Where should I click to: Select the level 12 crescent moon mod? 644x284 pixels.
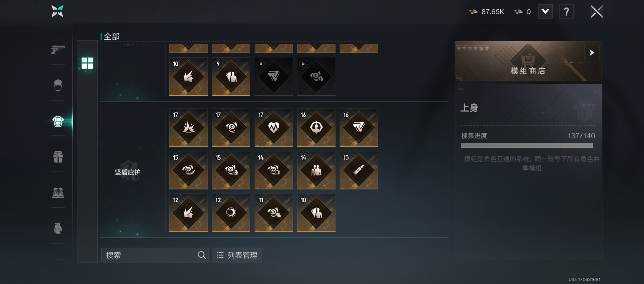231,213
